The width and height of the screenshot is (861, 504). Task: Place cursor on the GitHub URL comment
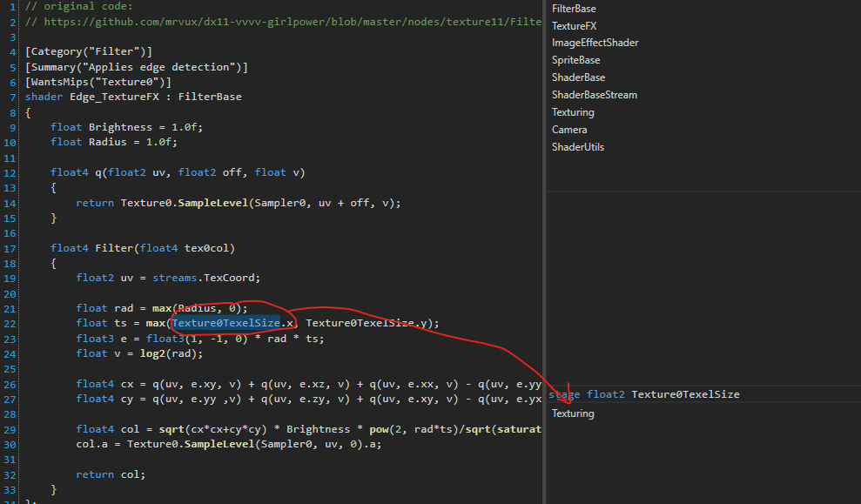click(283, 22)
